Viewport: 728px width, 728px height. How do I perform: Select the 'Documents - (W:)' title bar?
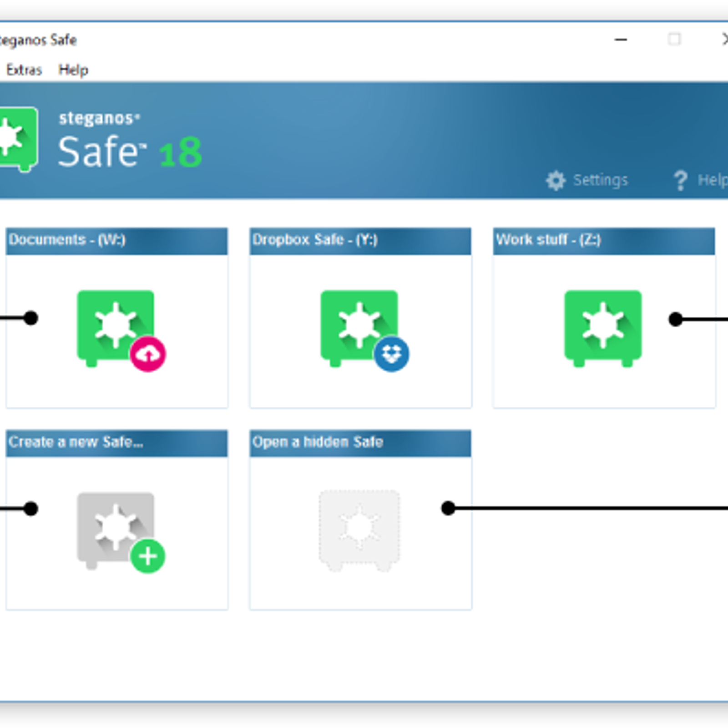(117, 241)
